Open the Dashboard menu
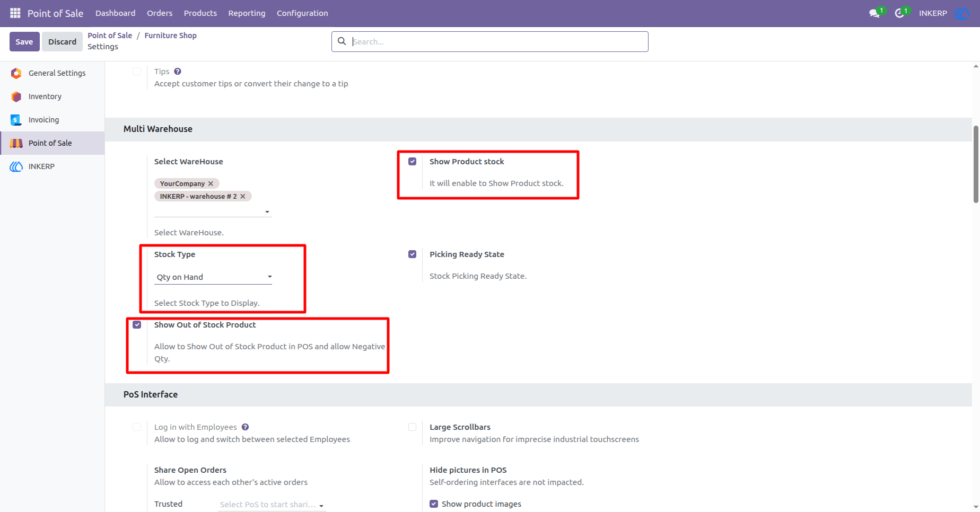Viewport: 980px width, 512px height. 115,13
